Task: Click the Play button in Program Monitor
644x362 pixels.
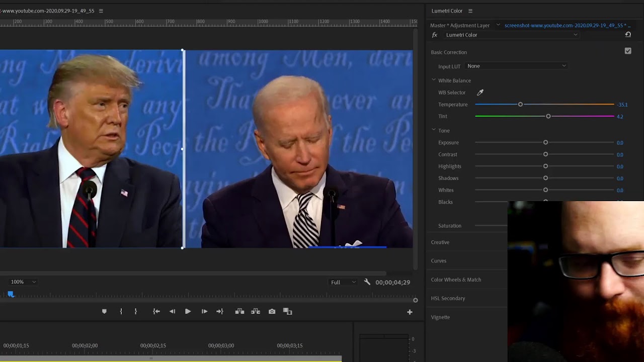Action: pos(188,312)
